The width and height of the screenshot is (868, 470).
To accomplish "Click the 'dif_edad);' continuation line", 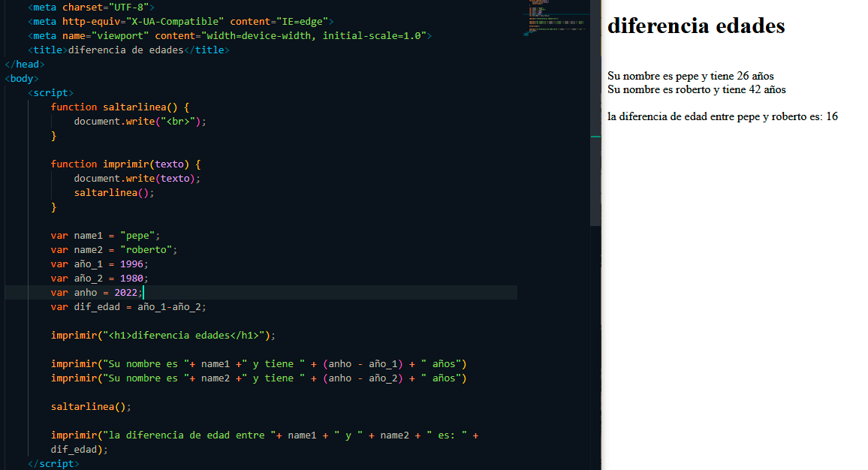I will click(x=79, y=450).
